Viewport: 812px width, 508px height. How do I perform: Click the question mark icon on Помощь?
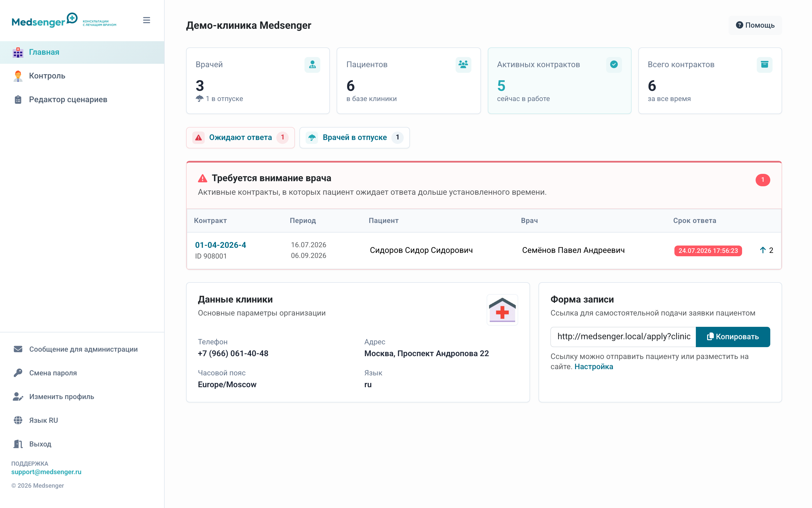click(739, 25)
